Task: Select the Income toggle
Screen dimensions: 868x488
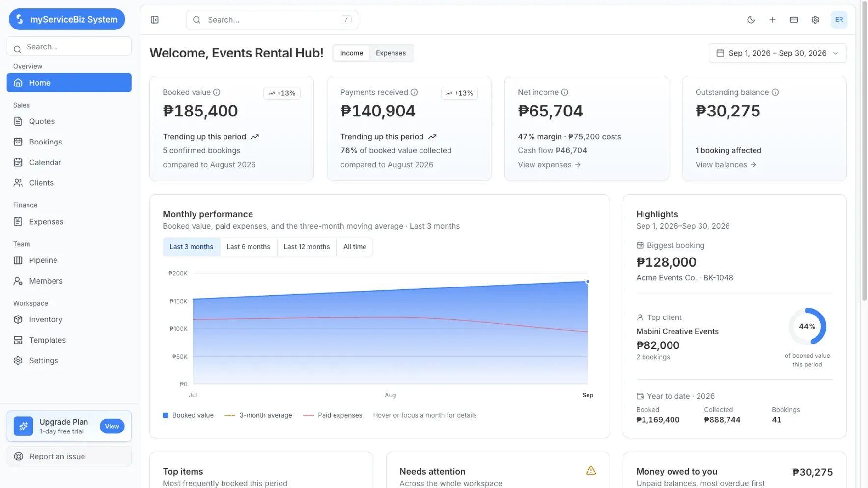Action: [351, 53]
